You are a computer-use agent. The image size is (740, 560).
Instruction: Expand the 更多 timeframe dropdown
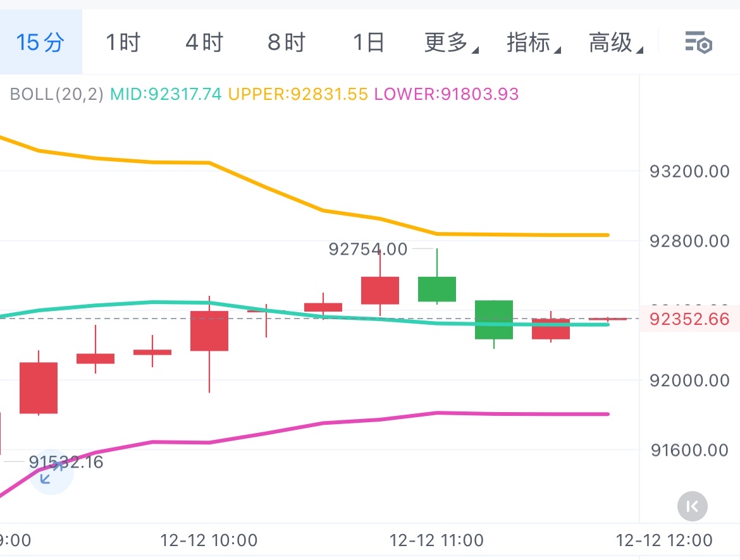pyautogui.click(x=450, y=43)
